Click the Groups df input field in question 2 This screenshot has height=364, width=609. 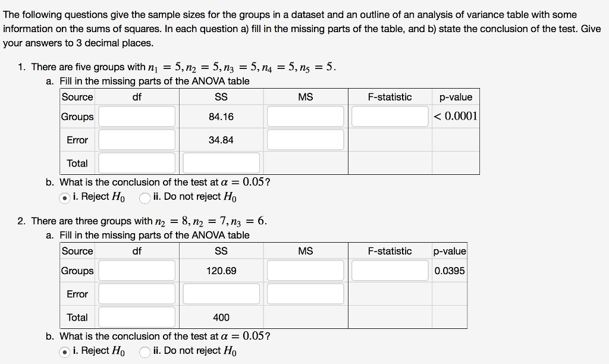tap(136, 270)
